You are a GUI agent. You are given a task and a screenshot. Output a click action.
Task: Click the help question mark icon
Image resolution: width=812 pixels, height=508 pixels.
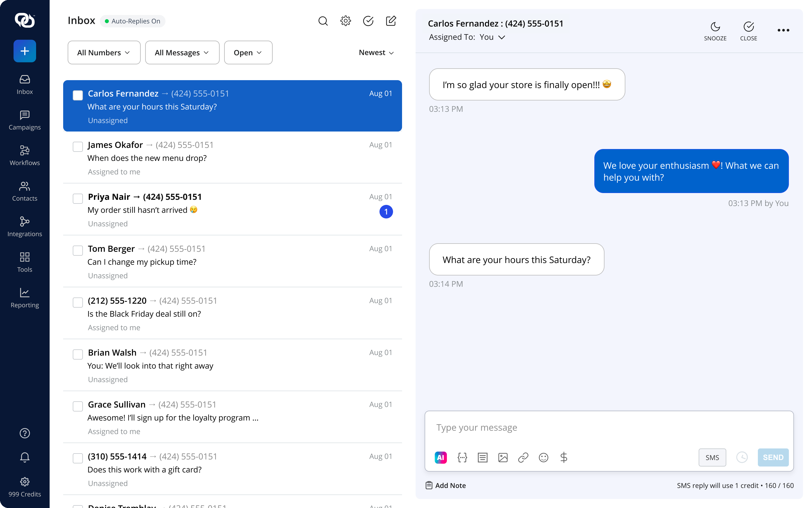25,433
